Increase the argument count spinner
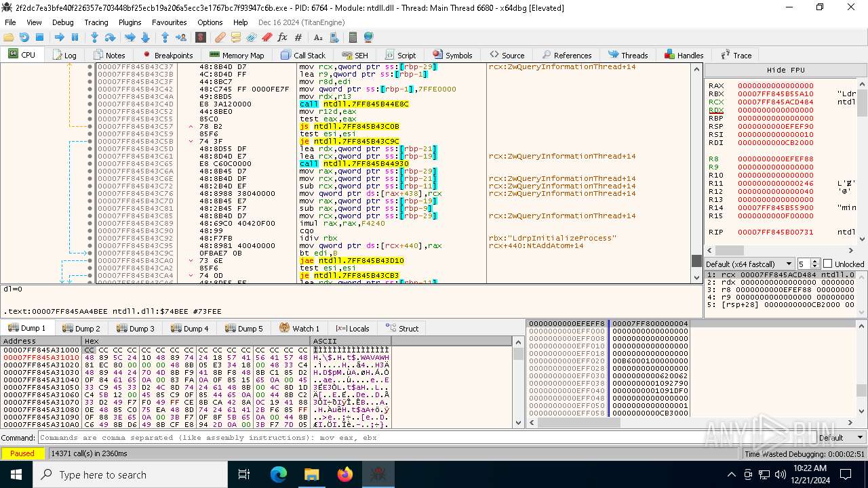The image size is (868, 488). 816,262
